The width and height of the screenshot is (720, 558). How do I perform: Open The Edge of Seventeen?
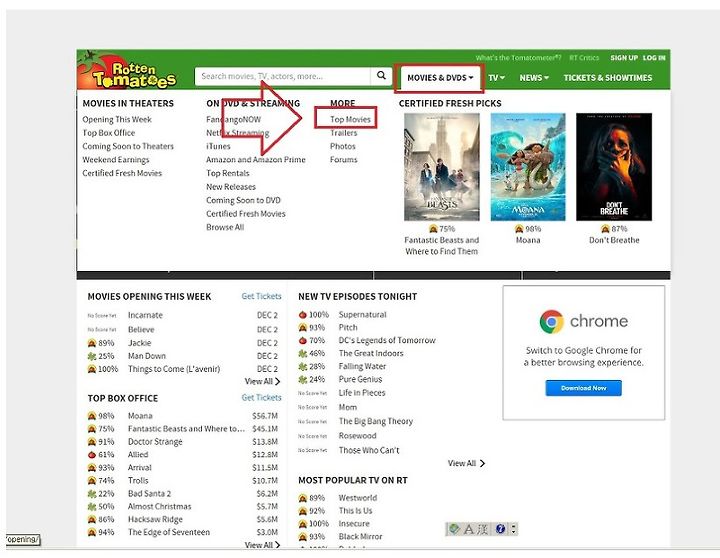169,532
